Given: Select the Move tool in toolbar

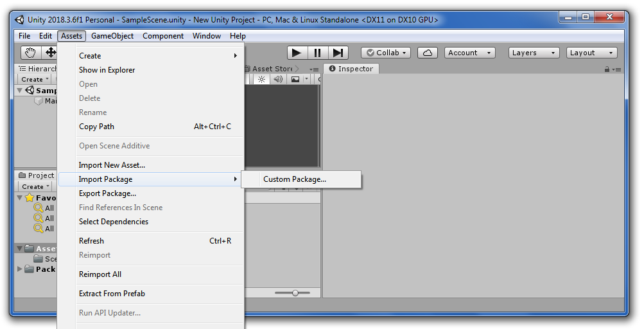Looking at the screenshot, I should [51, 53].
